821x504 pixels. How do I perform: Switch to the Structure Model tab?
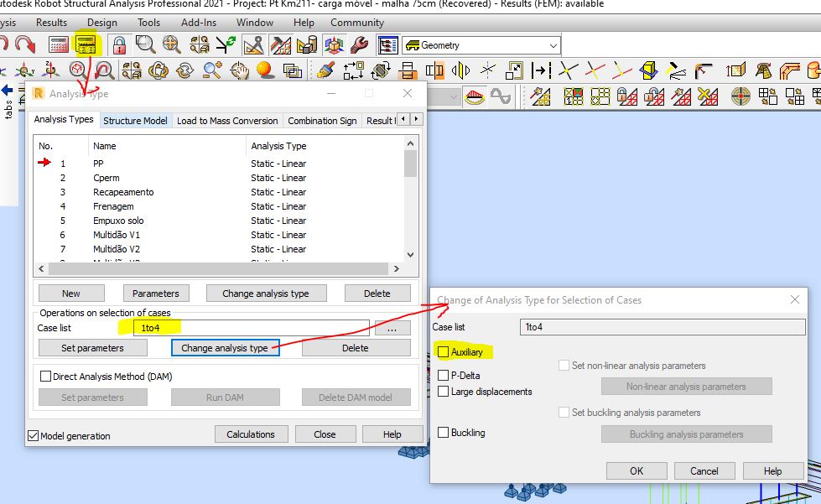point(135,121)
